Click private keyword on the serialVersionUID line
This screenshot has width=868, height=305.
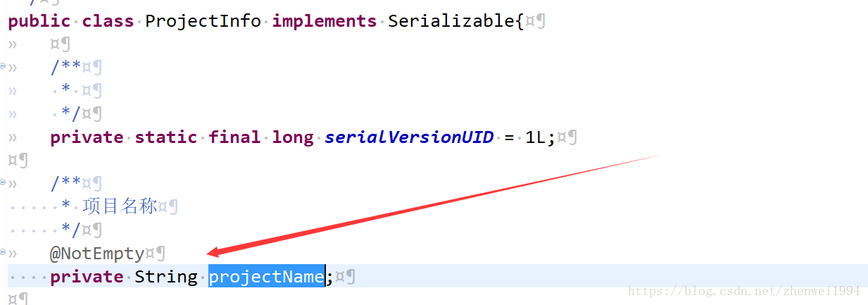click(x=87, y=137)
